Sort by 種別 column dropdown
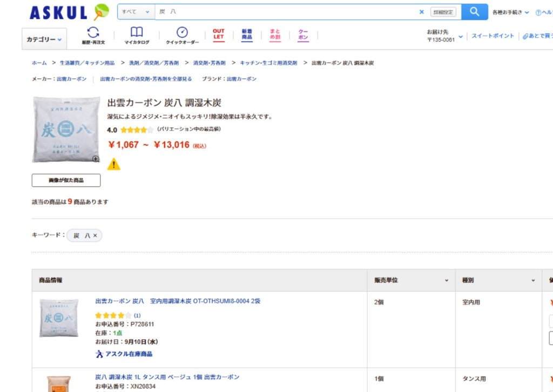The image size is (553, 392). [x=533, y=280]
